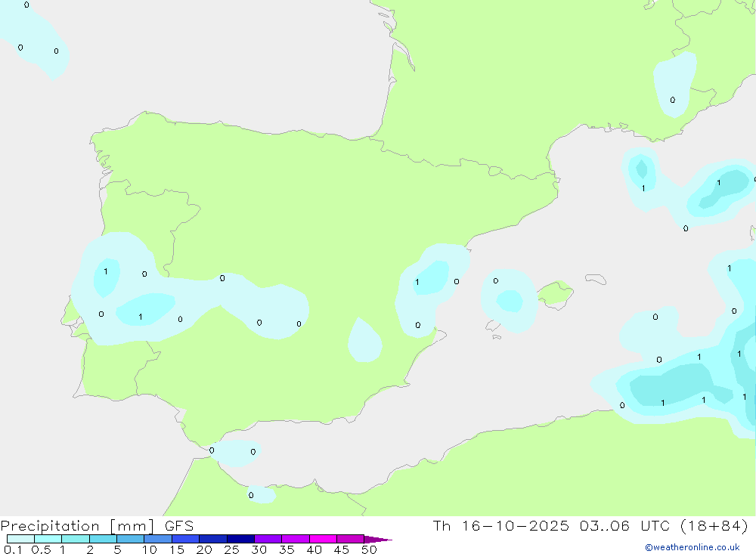The image size is (756, 554).
Task: Open the weatheronline.co.uk link
Action: coord(692,547)
